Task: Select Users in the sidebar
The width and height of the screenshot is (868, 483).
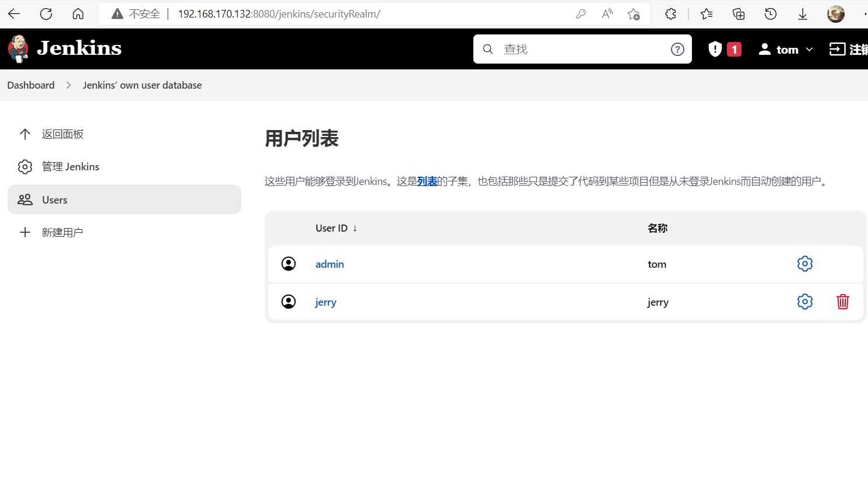Action: (124, 199)
